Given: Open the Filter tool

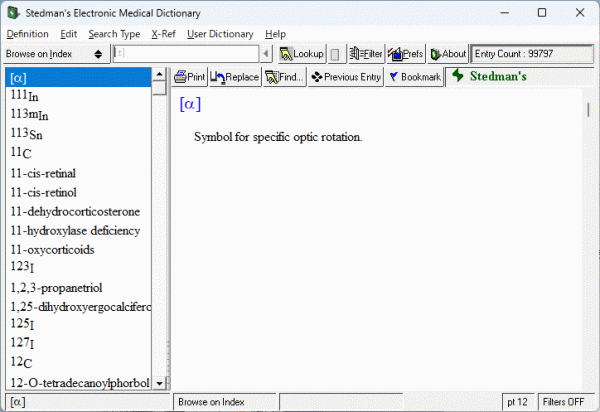Looking at the screenshot, I should (x=366, y=54).
